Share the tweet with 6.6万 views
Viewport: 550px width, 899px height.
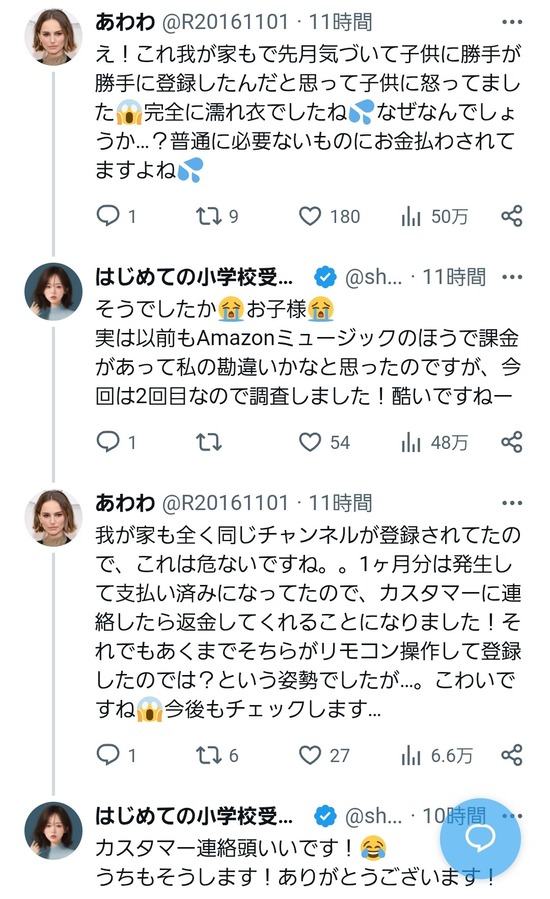[x=512, y=755]
